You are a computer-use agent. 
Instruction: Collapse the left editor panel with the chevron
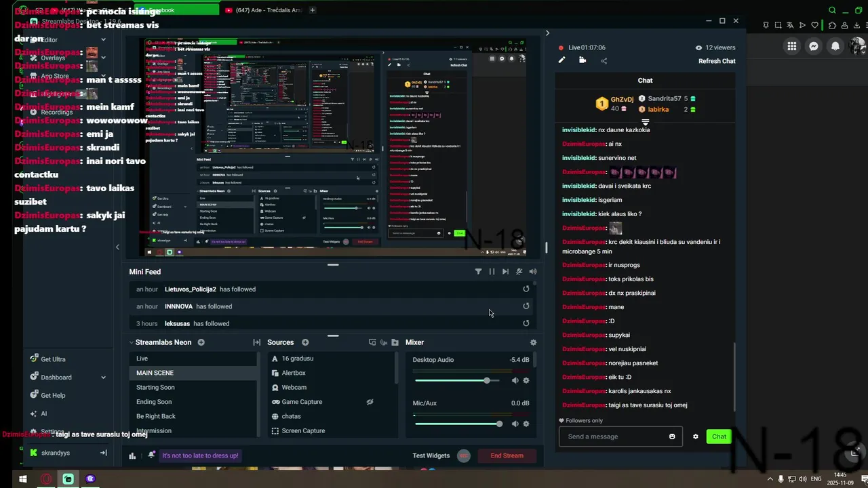[x=117, y=247]
